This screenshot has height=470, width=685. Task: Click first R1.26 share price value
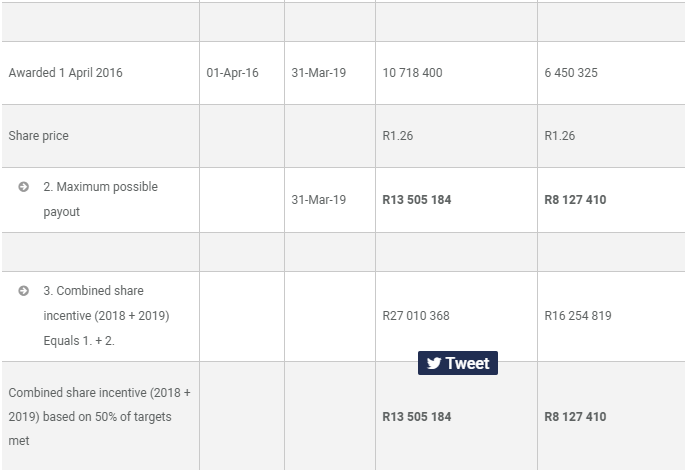coord(397,136)
